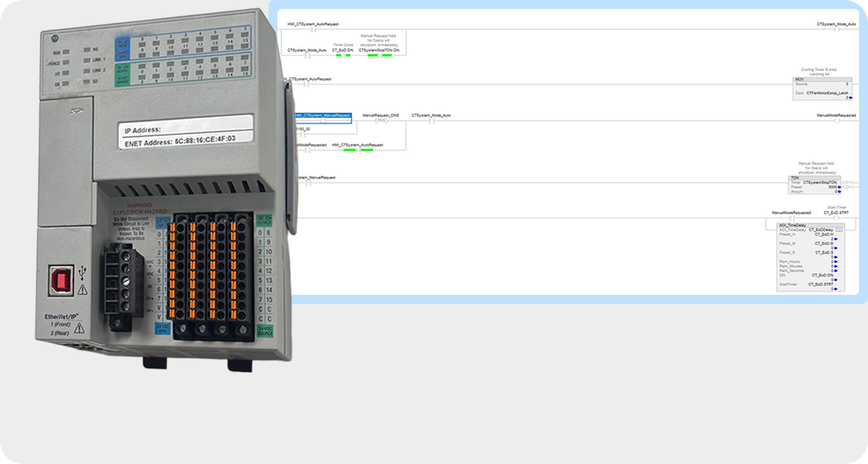Select the ManualRequest_ONS one-shot instruction
Viewport: 868px width, 464px height.
[x=381, y=120]
